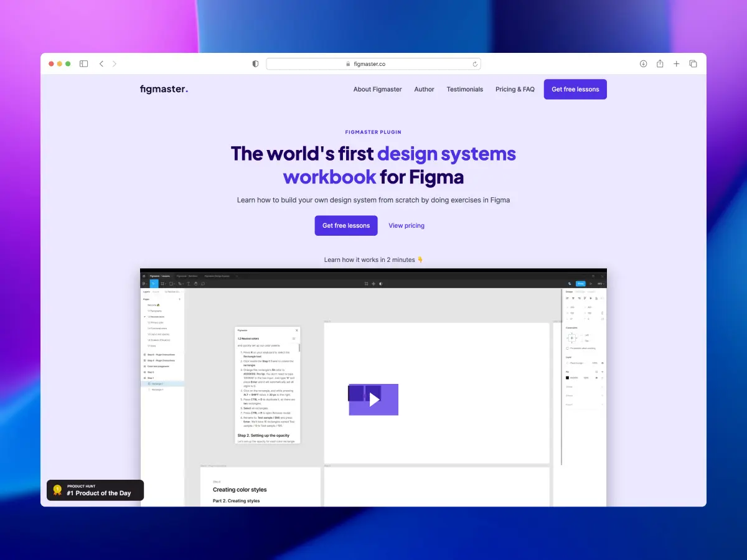Open the Testimonials navigation item
This screenshot has height=560, width=747.
pos(464,89)
